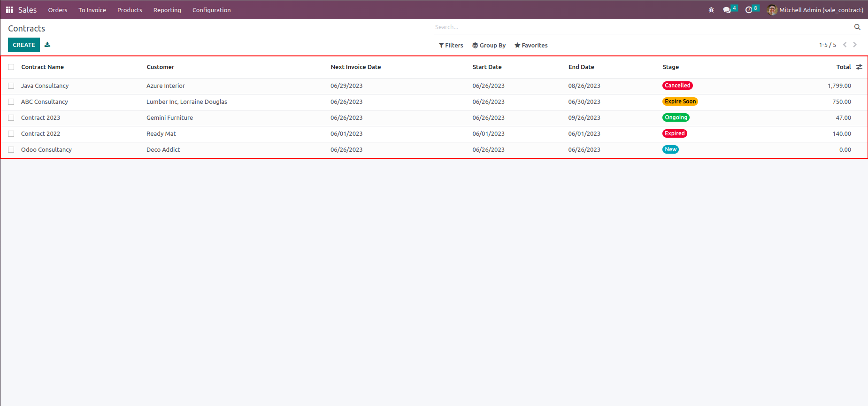Click the total 750.00 cell
The width and height of the screenshot is (868, 406).
point(842,102)
